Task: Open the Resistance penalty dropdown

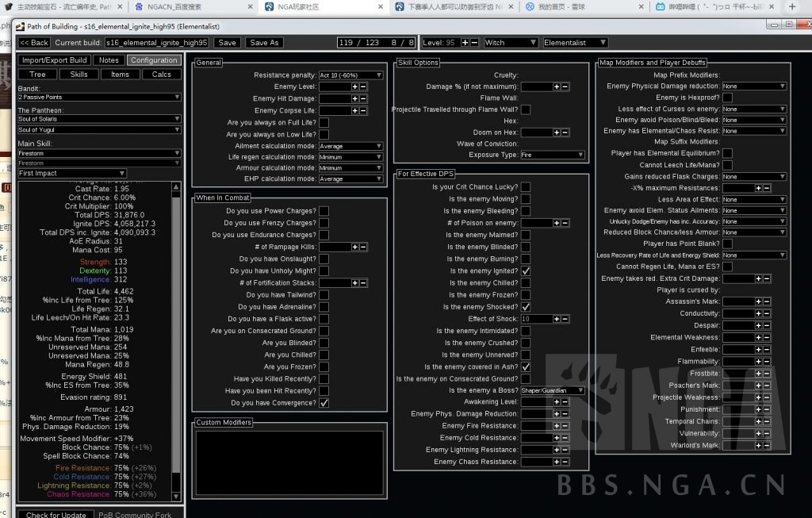Action: [x=350, y=75]
